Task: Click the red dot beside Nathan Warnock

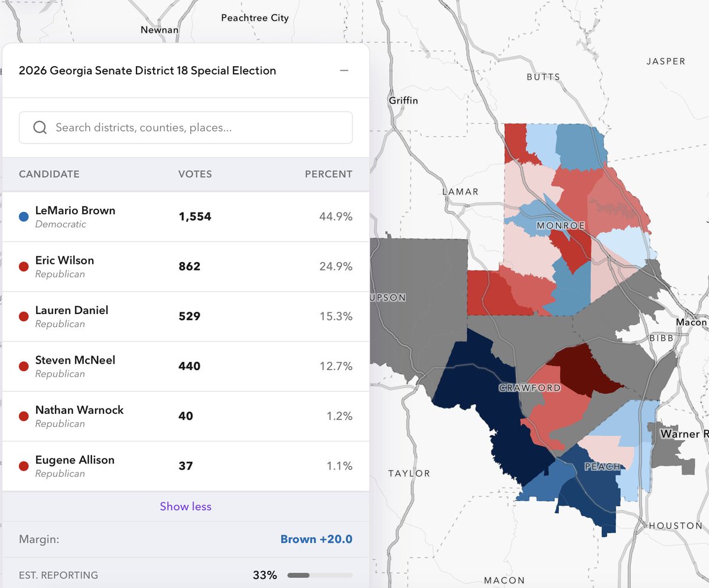Action: (24, 416)
